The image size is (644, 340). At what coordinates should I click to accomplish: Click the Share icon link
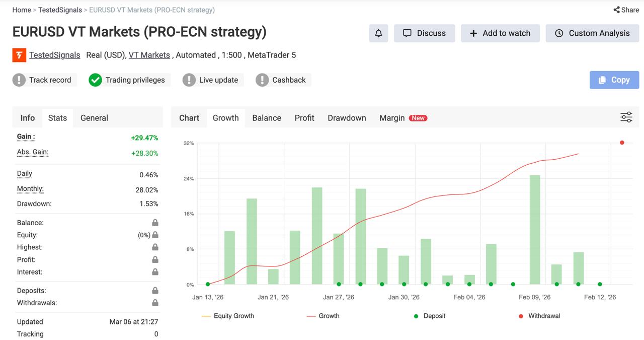[626, 10]
